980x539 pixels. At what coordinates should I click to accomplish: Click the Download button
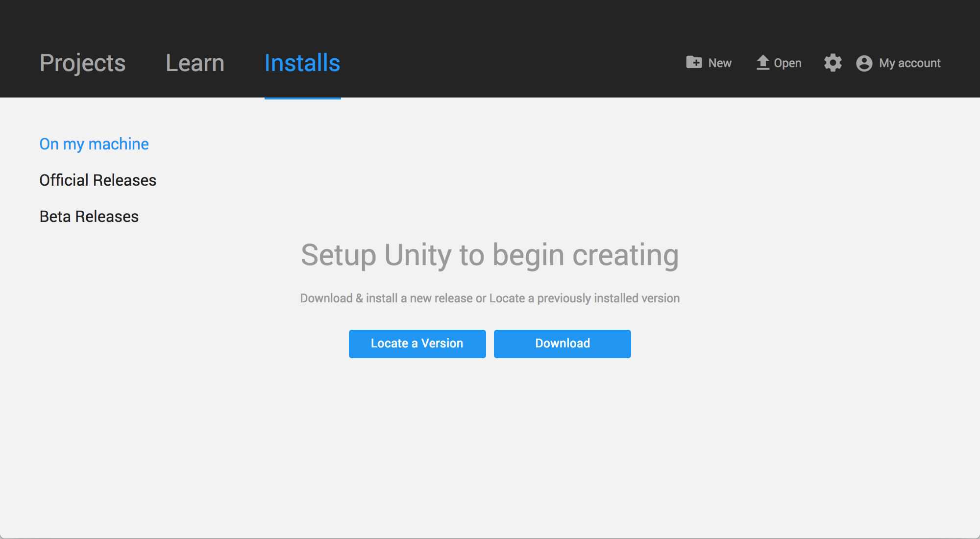(x=563, y=343)
